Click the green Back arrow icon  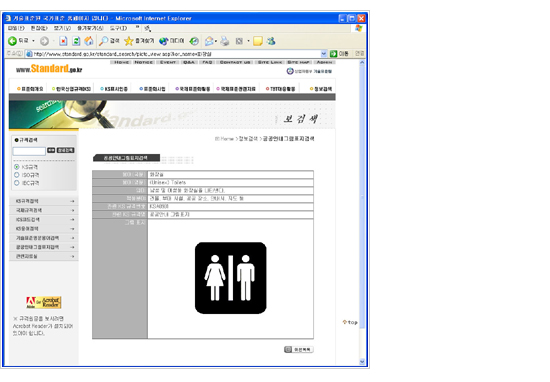pyautogui.click(x=12, y=41)
